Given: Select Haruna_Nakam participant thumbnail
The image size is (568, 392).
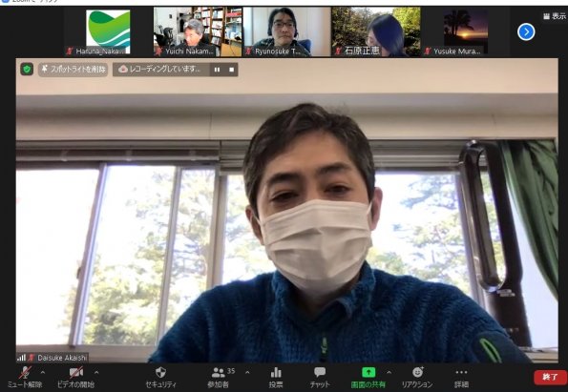Looking at the screenshot, I should pyautogui.click(x=108, y=31).
